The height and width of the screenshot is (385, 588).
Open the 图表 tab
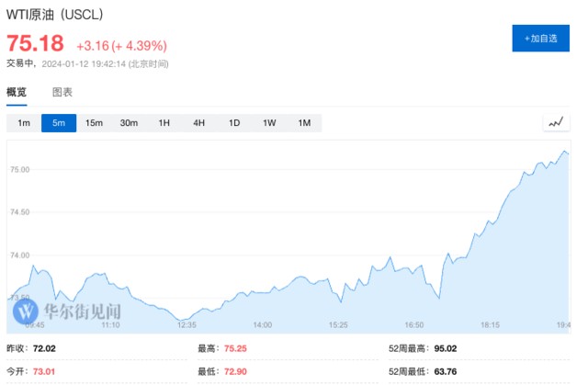point(62,93)
